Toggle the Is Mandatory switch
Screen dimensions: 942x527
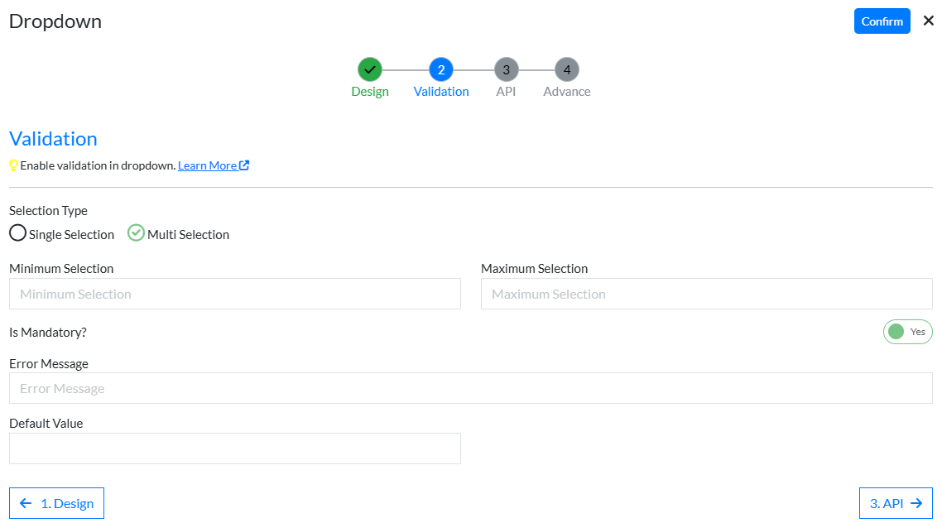click(907, 332)
